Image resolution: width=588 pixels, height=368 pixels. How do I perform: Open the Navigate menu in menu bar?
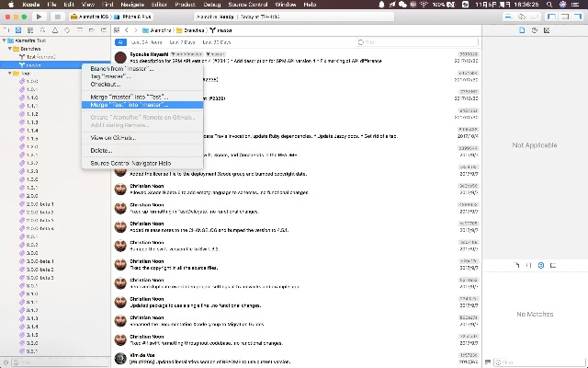[x=132, y=5]
